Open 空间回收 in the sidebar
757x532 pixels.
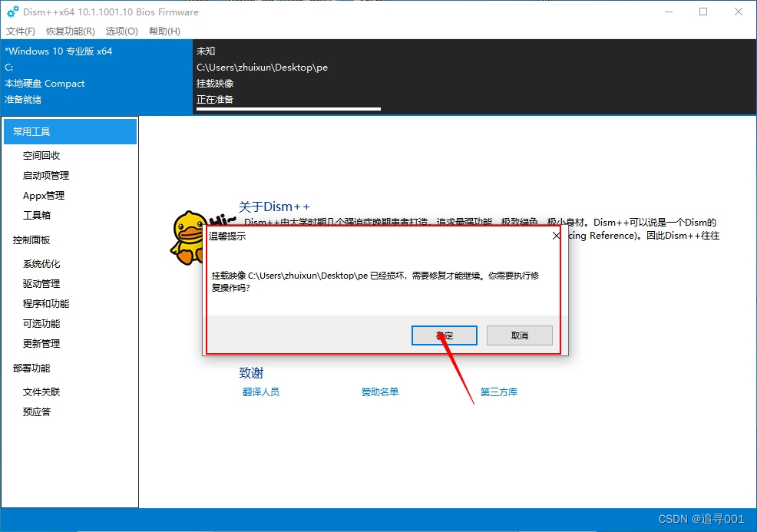[x=41, y=155]
